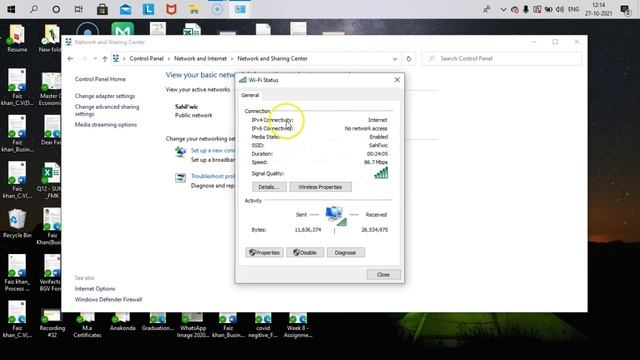Screen dimensions: 640x360
Task: Select the Verifacts BGV desktop file
Action: tap(51, 273)
